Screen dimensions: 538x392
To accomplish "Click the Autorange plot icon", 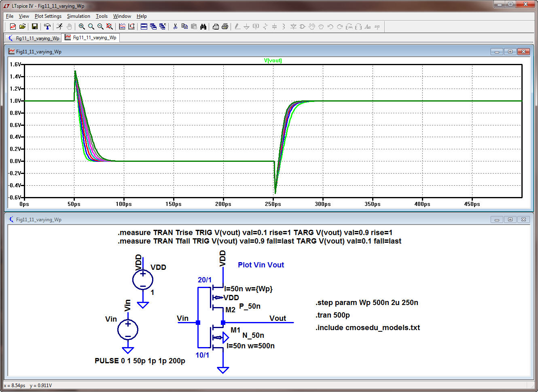I will click(122, 26).
